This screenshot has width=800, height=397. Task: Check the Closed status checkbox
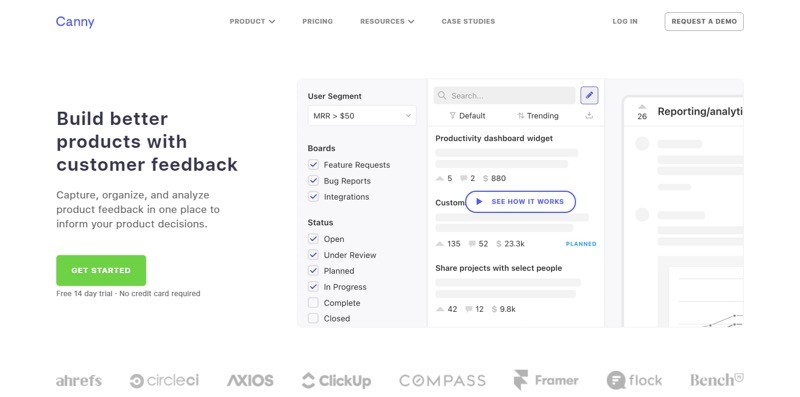click(x=313, y=318)
